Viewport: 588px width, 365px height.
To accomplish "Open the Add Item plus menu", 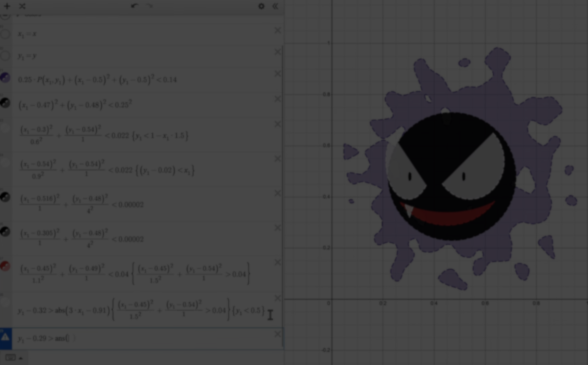I will [7, 6].
